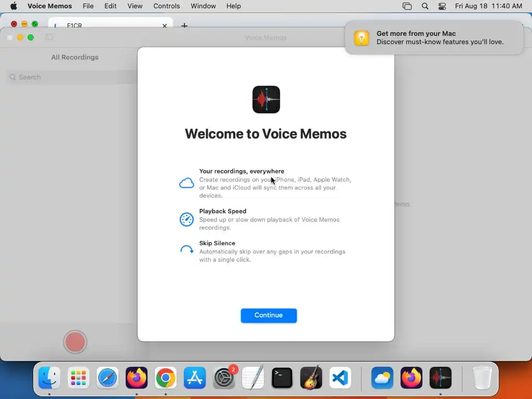Viewport: 532px width, 399px height.
Task: Open Terminal from the Dock
Action: (282, 378)
